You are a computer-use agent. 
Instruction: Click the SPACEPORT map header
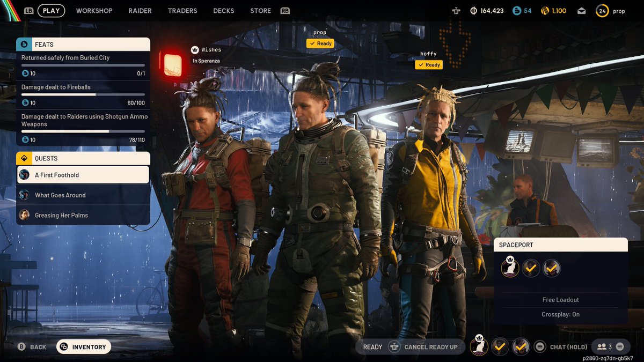561,245
